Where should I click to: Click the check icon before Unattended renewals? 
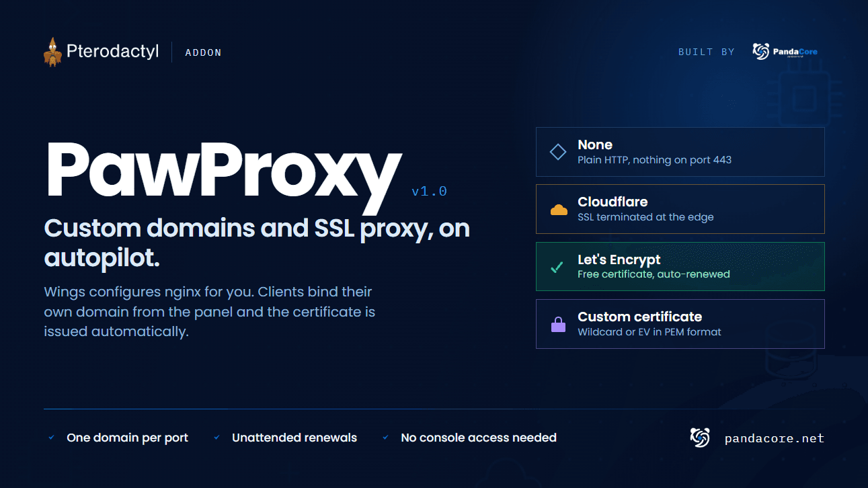[216, 438]
